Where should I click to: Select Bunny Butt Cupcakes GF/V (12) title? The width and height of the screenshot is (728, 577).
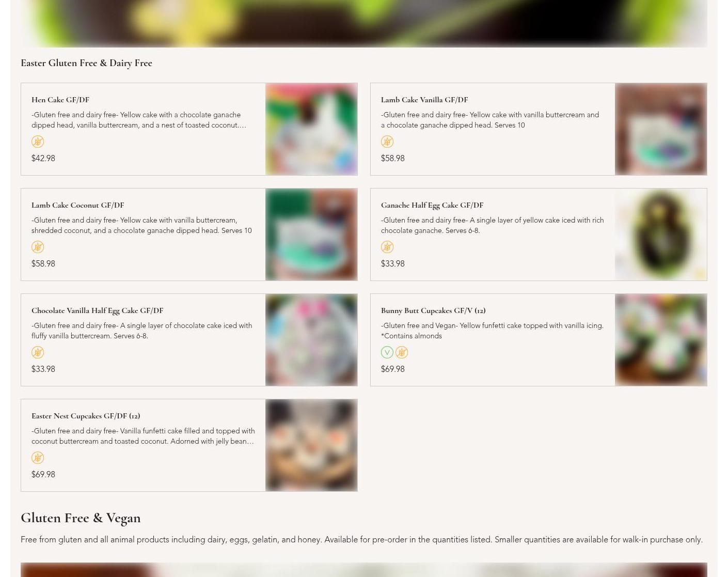click(433, 310)
